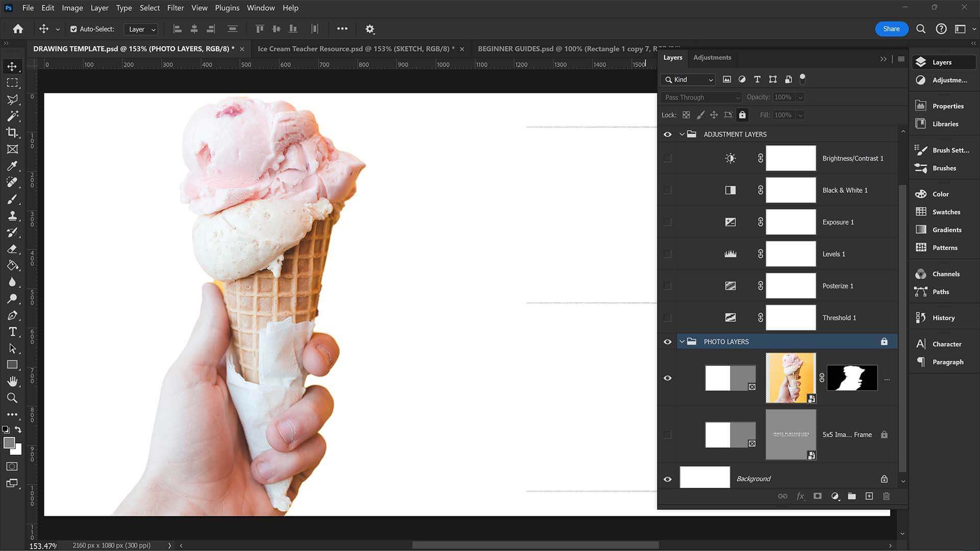Select the Path Selection tool
980x551 pixels.
coord(12,348)
